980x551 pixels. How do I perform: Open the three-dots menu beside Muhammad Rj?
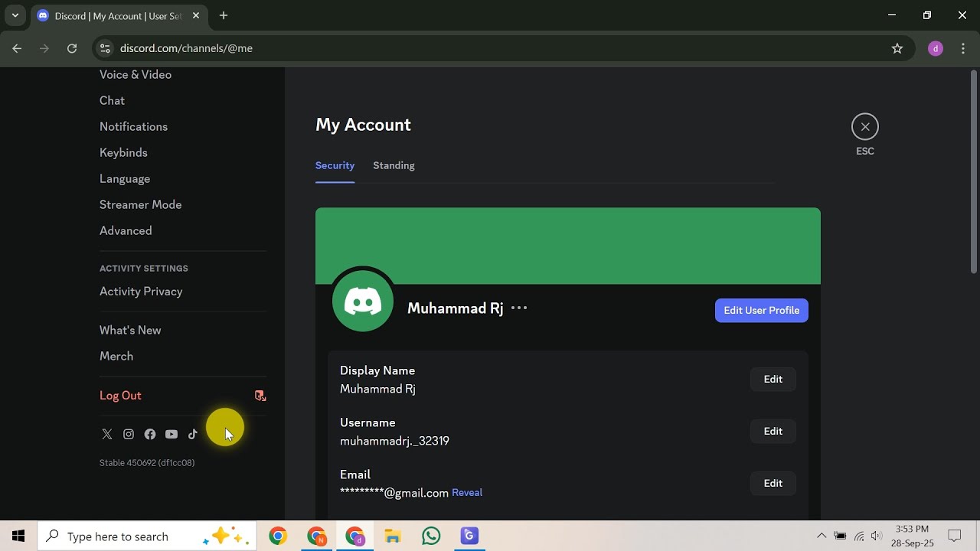click(x=519, y=308)
